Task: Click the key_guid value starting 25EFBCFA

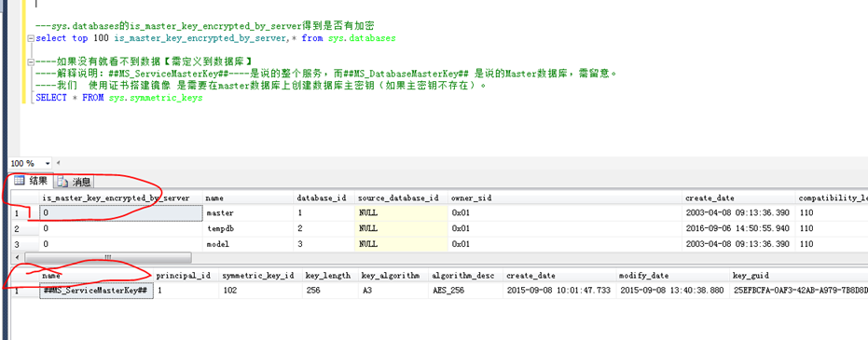Action: [798, 291]
